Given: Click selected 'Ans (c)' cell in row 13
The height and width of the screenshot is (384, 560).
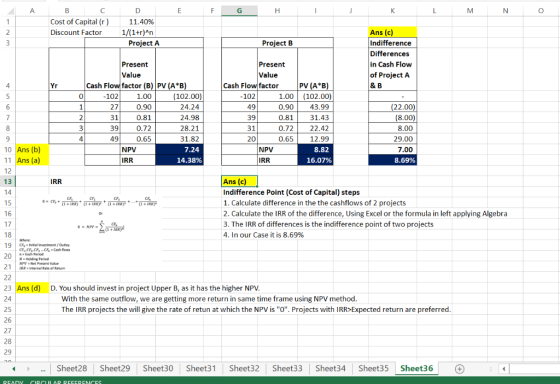Looking at the screenshot, I should pyautogui.click(x=239, y=181).
